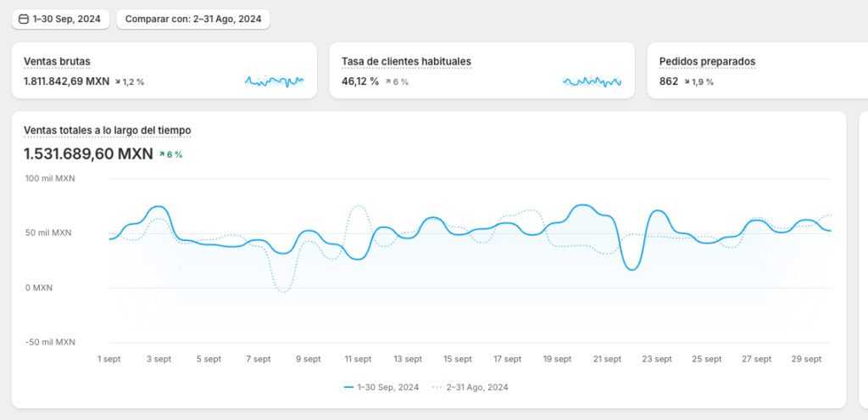Toggle the '2–31 Ago, 2024' dotted legend series

click(x=470, y=387)
